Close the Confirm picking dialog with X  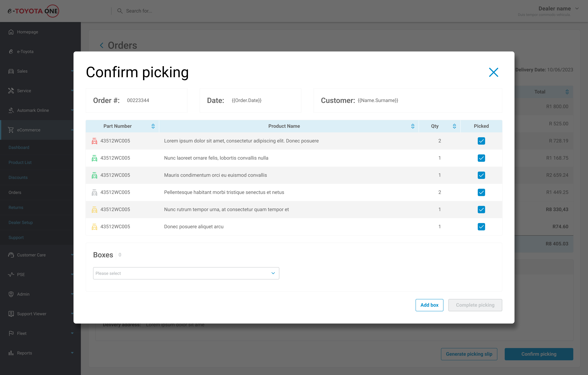click(494, 72)
